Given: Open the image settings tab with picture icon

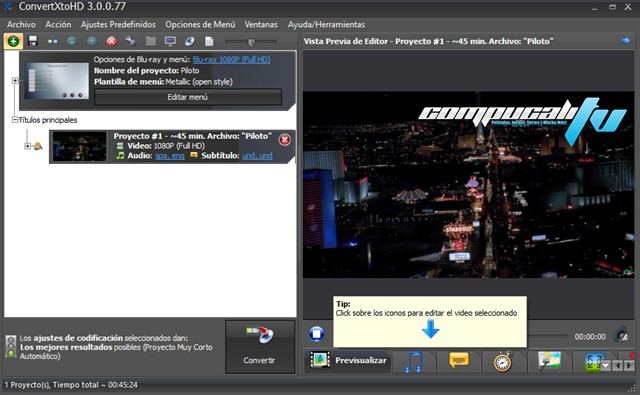Looking at the screenshot, I should 549,362.
